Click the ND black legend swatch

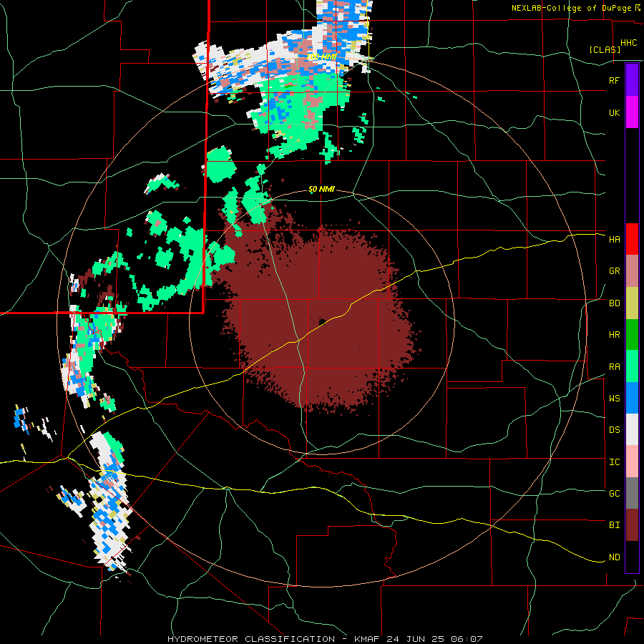pos(632,557)
